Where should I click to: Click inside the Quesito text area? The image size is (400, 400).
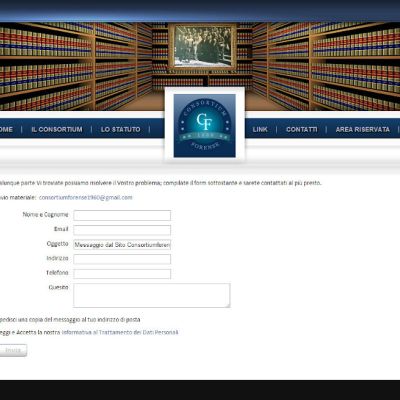coord(152,295)
